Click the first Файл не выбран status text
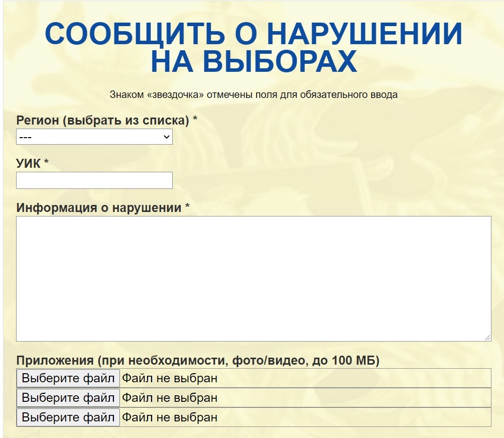Image resolution: width=504 pixels, height=438 pixels. tap(170, 378)
